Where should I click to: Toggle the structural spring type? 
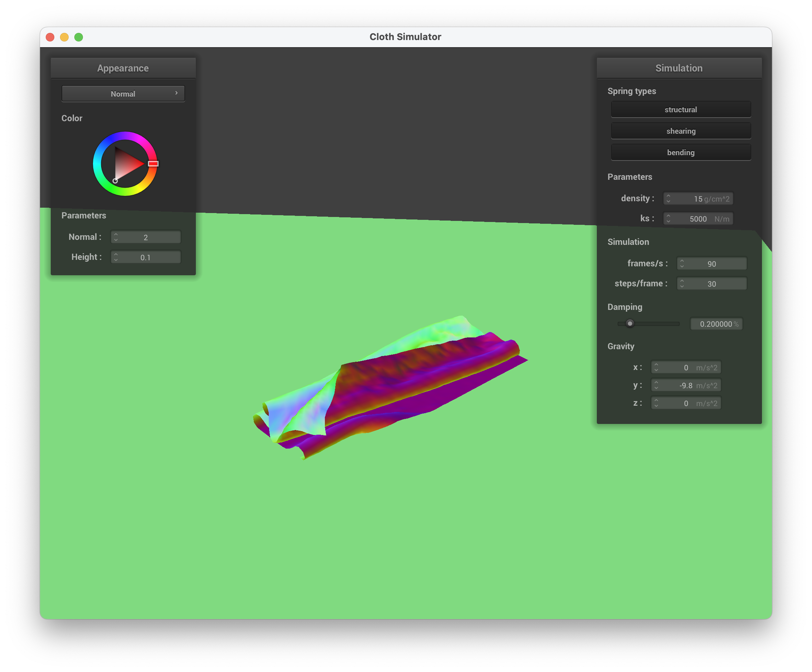pyautogui.click(x=680, y=109)
